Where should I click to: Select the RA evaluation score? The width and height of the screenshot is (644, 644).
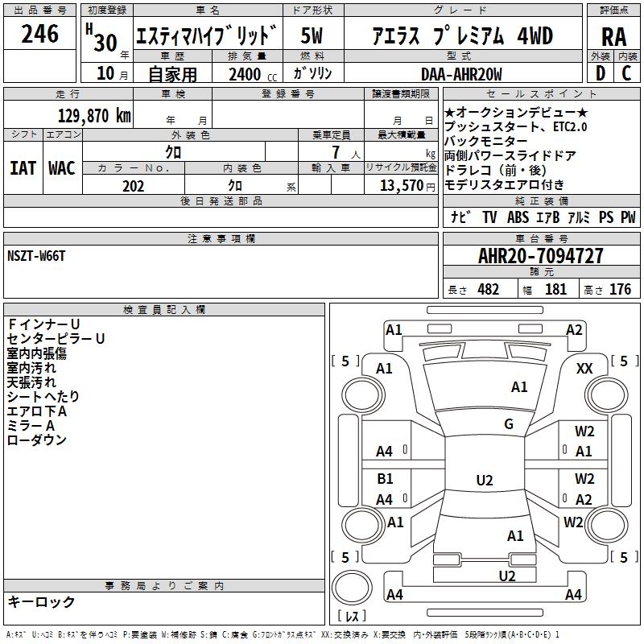point(613,35)
